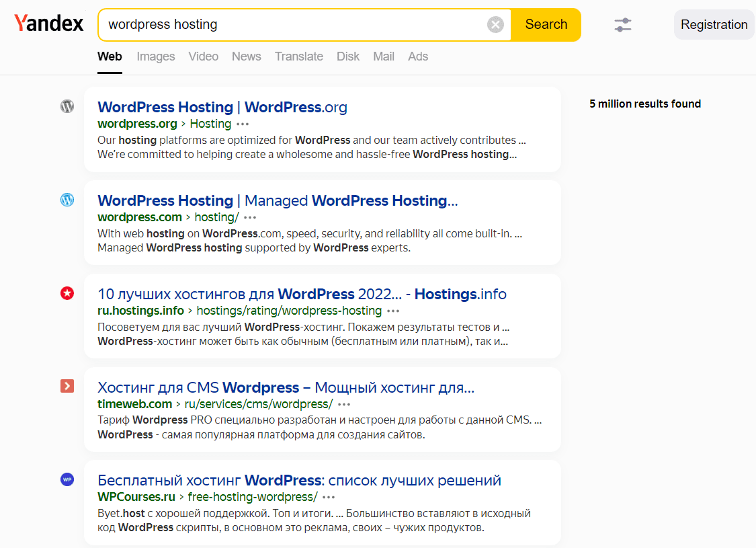This screenshot has height=548, width=756.
Task: Click the wordpress.org domain link
Action: point(137,124)
